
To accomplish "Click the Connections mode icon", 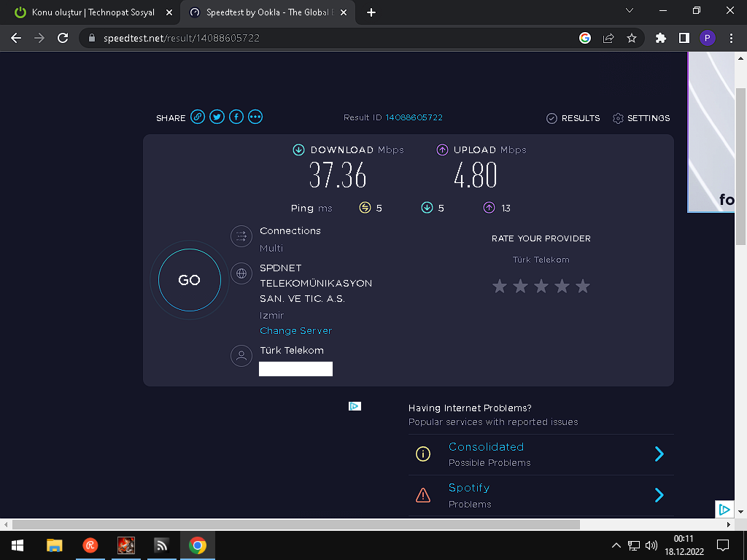I will coord(241,236).
